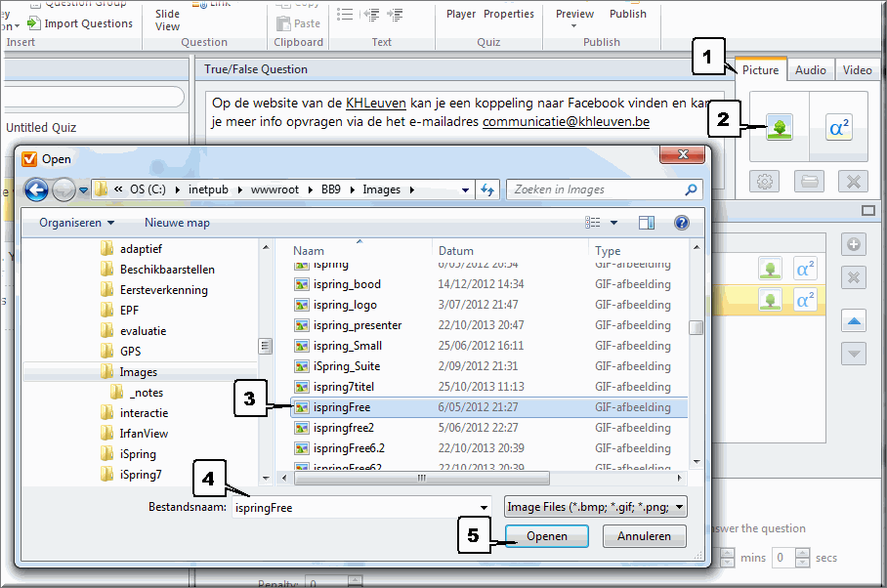Click the search magnifier in Zoeken box
The width and height of the screenshot is (887, 588).
click(x=691, y=189)
